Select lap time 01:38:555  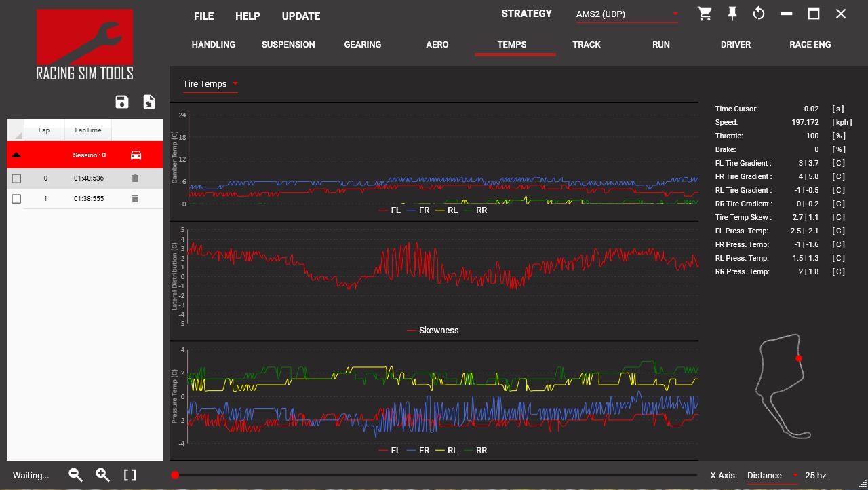click(x=89, y=199)
